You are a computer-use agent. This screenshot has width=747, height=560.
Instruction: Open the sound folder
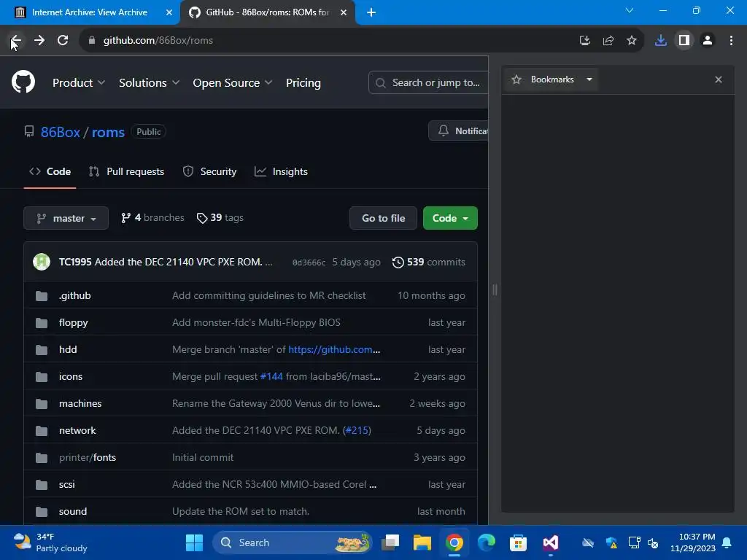pos(73,511)
